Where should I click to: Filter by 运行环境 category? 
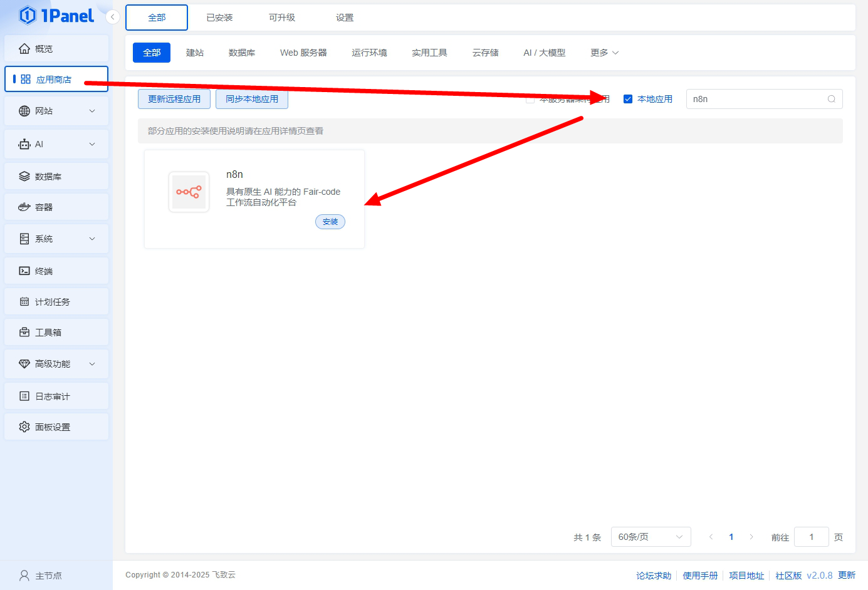369,53
